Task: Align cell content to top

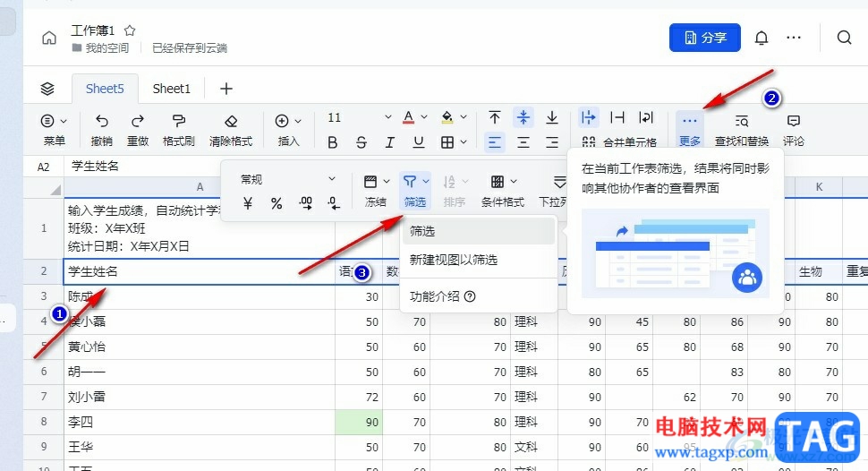Action: 495,117
